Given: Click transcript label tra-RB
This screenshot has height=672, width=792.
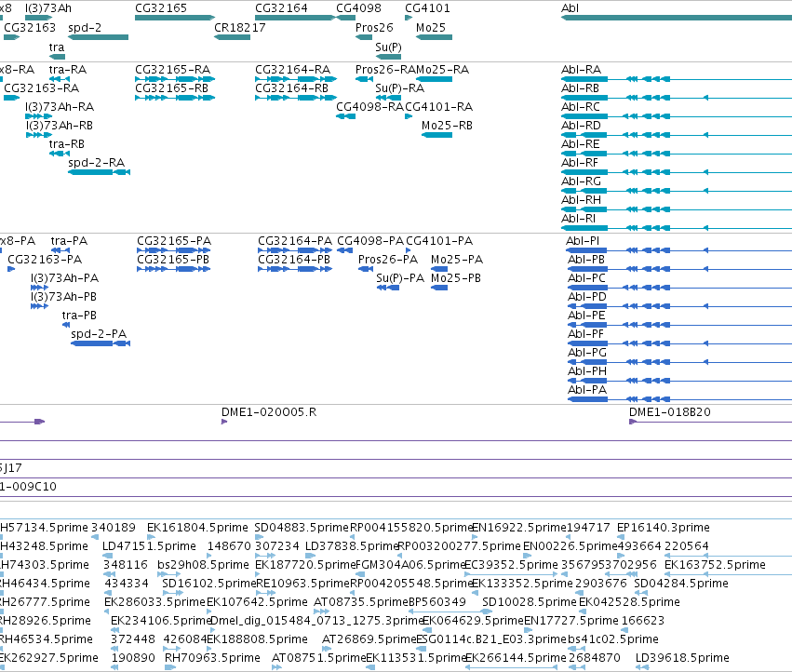Looking at the screenshot, I should (x=67, y=144).
